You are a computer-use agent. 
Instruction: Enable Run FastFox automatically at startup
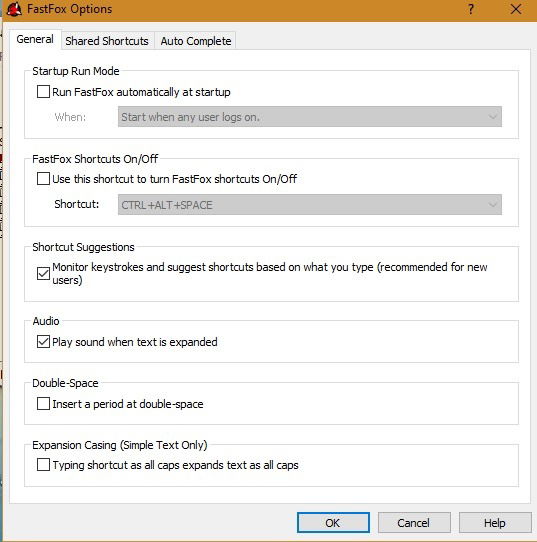coord(43,92)
